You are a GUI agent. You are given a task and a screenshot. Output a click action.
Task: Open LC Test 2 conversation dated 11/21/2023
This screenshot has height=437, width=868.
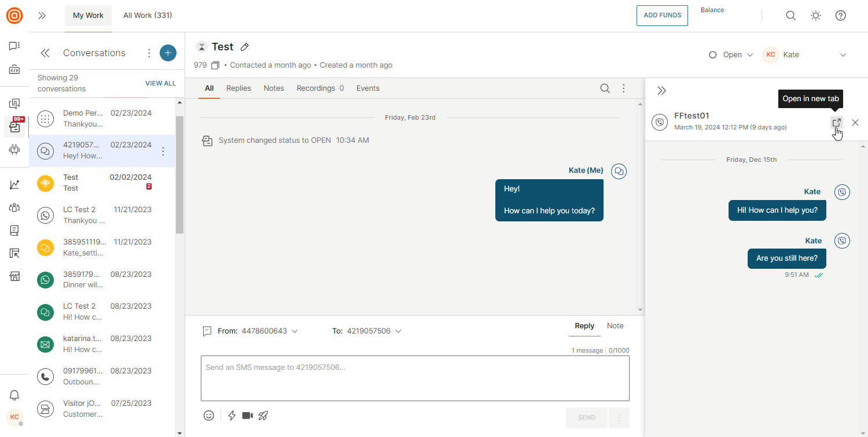pyautogui.click(x=102, y=215)
